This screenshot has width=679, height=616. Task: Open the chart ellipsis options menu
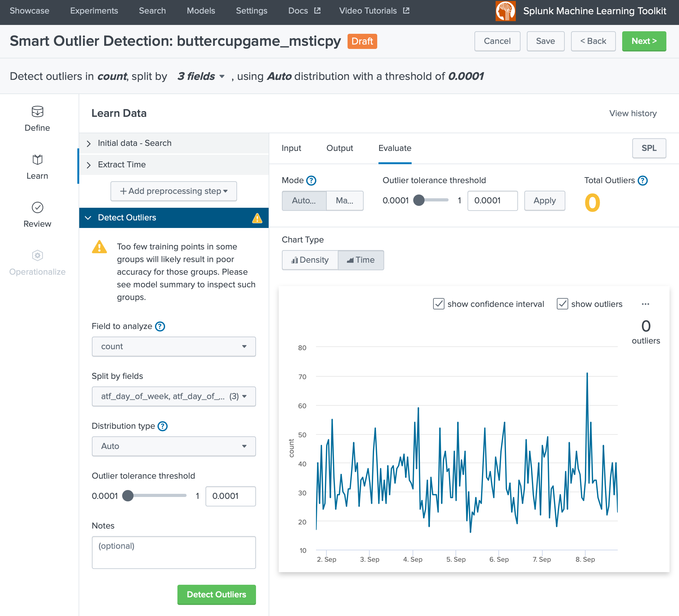[645, 304]
